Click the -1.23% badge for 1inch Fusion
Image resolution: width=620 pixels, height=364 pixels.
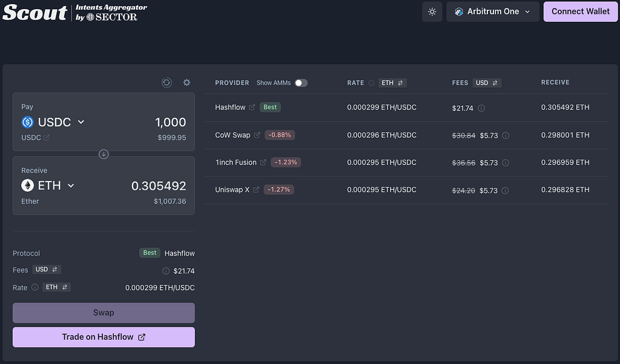point(286,162)
